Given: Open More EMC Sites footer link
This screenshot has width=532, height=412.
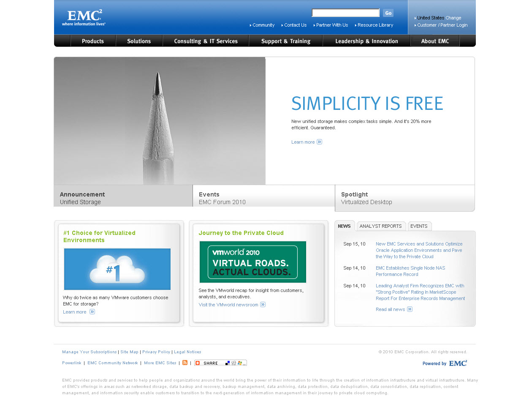Looking at the screenshot, I should [x=160, y=363].
